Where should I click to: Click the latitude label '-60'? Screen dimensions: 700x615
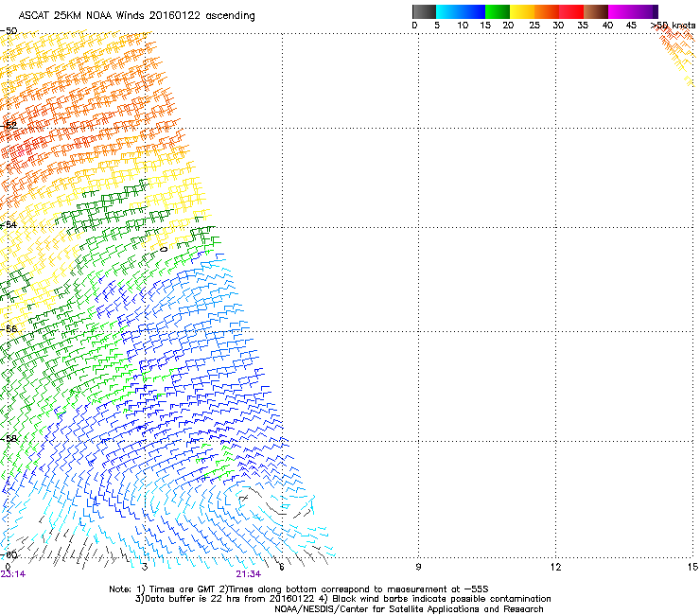[x=9, y=554]
